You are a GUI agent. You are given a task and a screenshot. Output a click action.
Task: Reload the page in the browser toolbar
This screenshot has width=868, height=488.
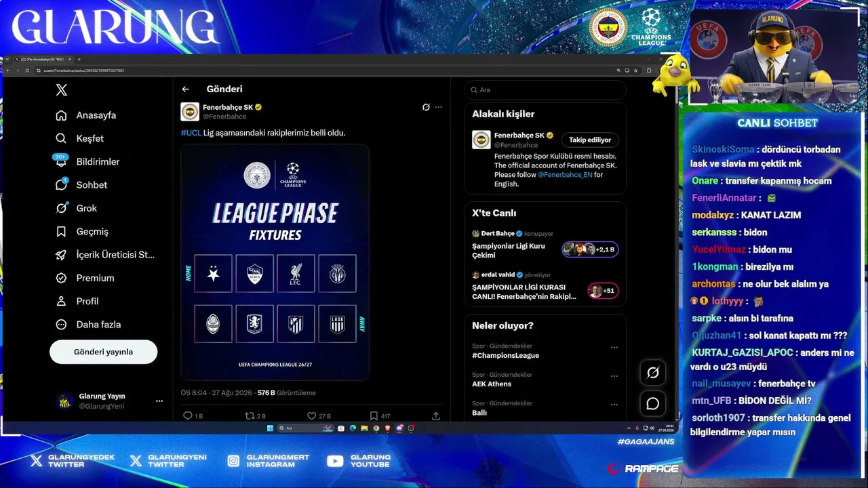27,70
